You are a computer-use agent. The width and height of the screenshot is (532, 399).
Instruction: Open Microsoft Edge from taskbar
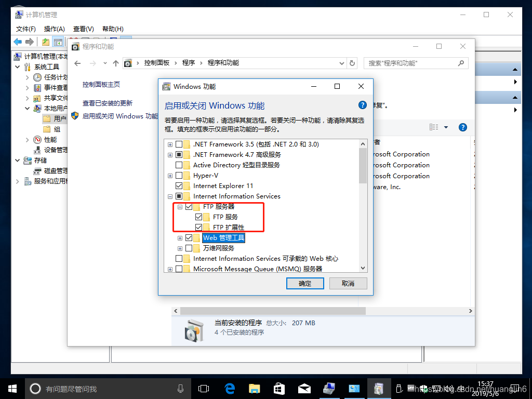[x=230, y=389]
